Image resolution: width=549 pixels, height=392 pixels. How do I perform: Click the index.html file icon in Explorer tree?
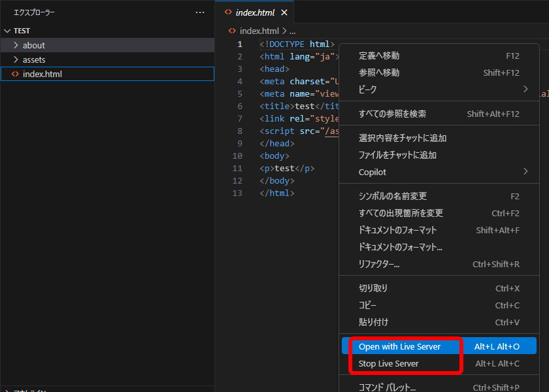15,74
